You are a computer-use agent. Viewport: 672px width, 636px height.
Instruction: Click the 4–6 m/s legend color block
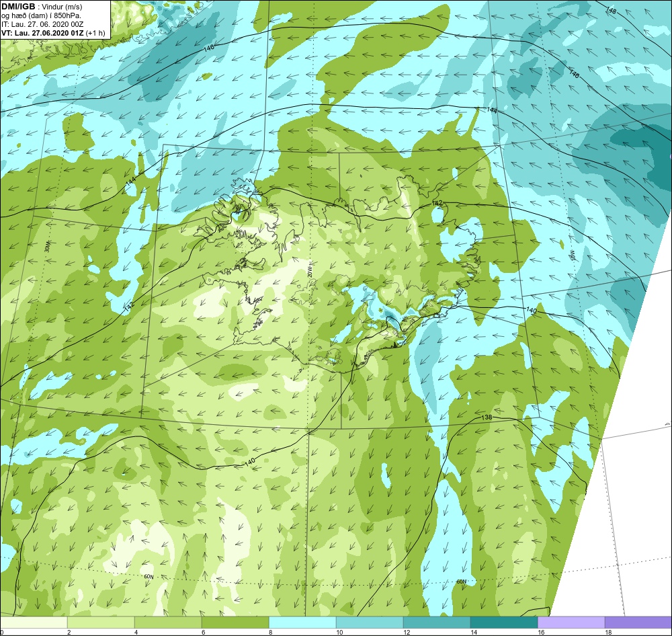(x=168, y=623)
